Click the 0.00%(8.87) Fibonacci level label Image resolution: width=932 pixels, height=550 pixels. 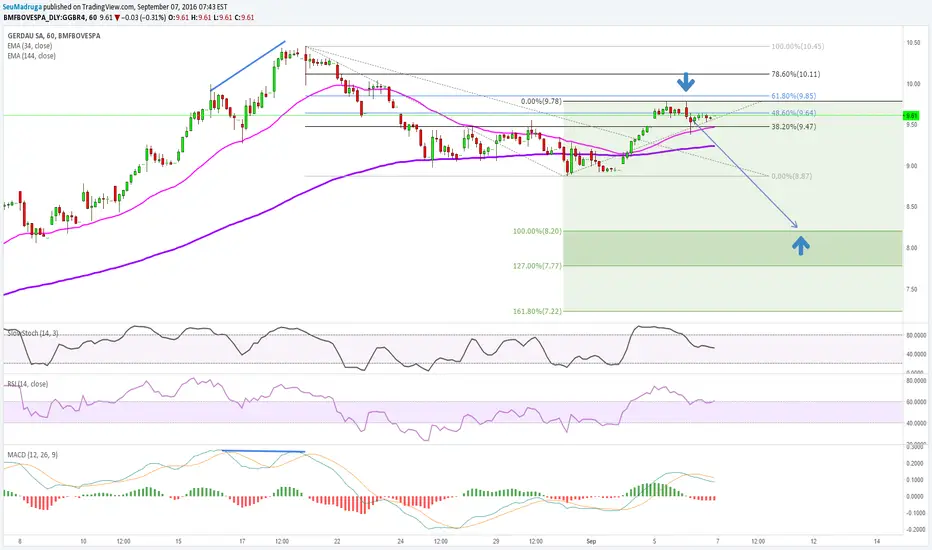coord(792,176)
